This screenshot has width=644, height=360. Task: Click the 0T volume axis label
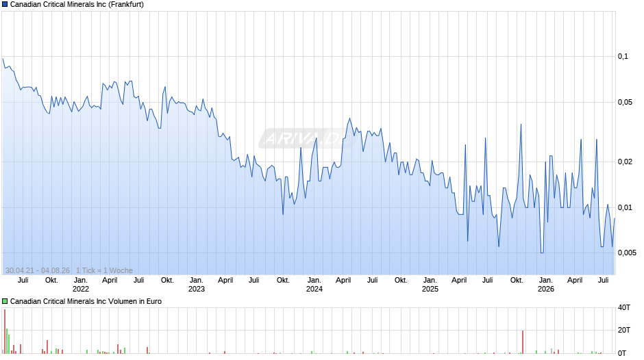click(622, 353)
